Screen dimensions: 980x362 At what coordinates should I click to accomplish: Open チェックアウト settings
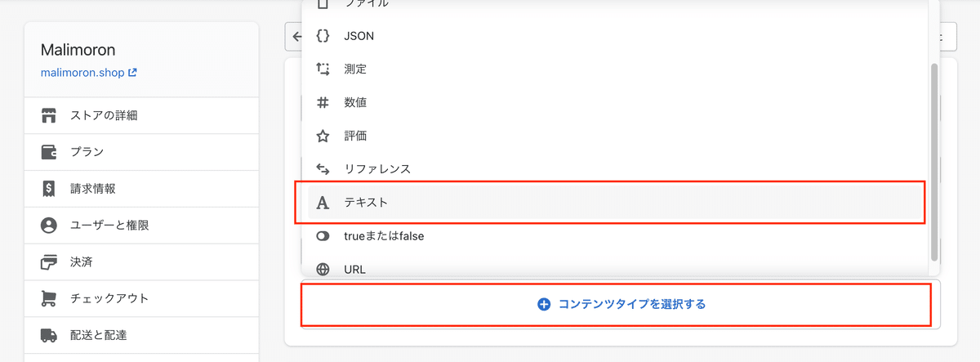(142, 298)
